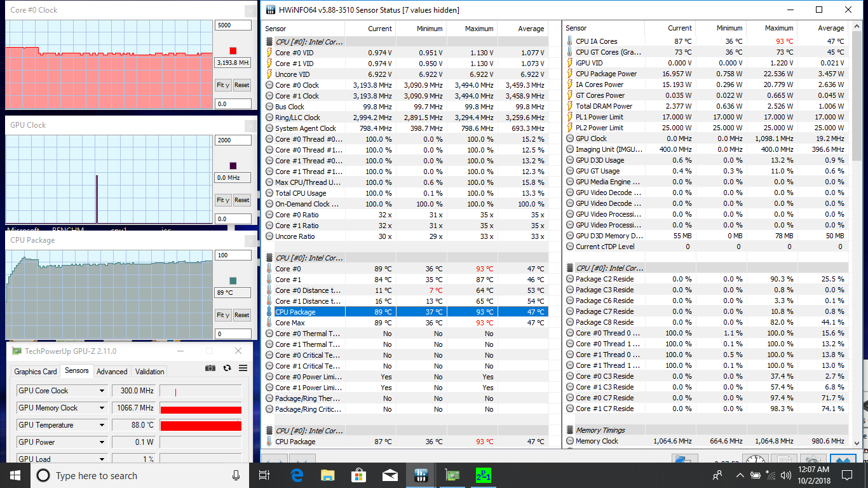Click the 2000 maximum field in GPU Clock graph
This screenshot has width=868, height=488.
233,140
